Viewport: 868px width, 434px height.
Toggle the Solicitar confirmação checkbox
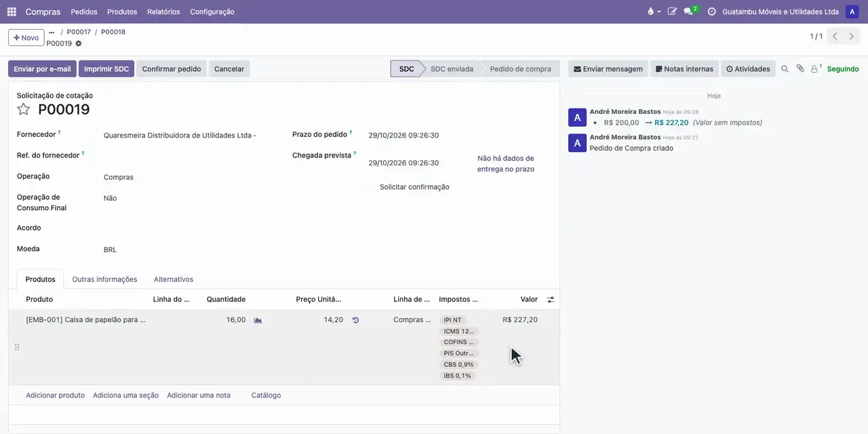pyautogui.click(x=372, y=187)
